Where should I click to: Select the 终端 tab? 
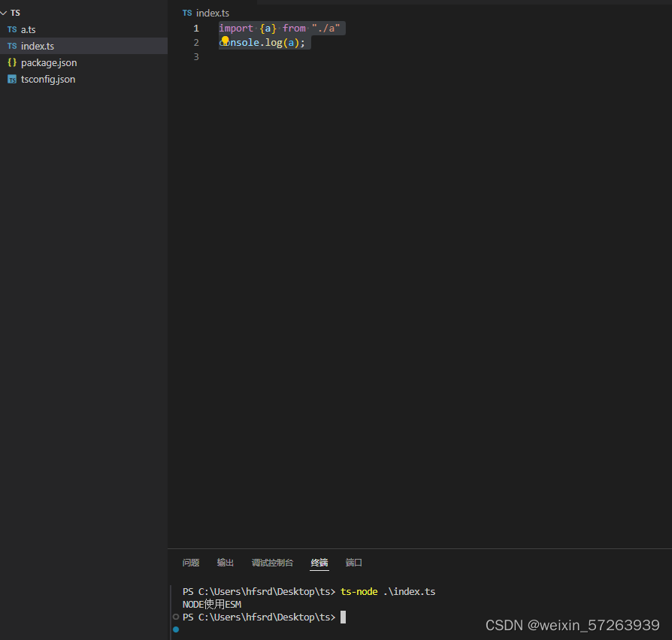click(319, 563)
